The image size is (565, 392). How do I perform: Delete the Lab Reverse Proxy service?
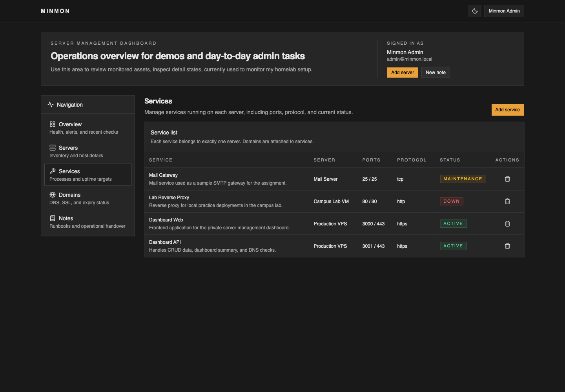click(x=507, y=201)
